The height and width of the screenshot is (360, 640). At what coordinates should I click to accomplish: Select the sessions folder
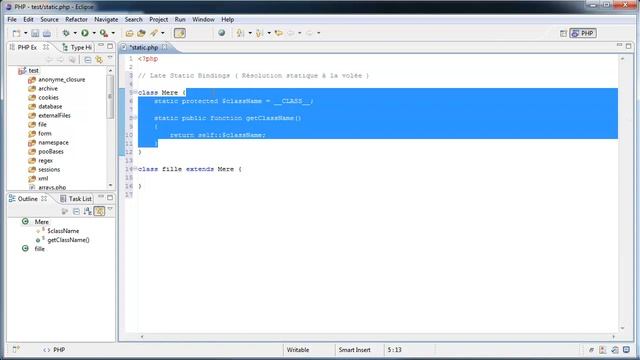point(44,169)
